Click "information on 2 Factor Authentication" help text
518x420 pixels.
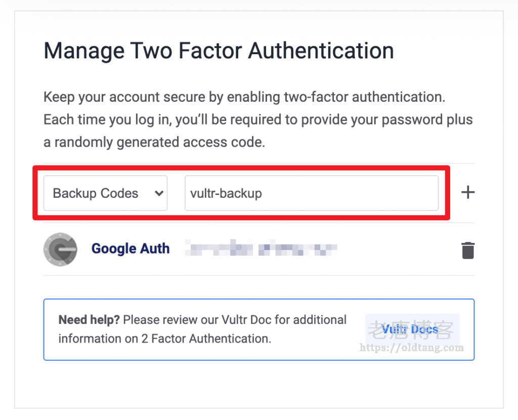coord(165,339)
